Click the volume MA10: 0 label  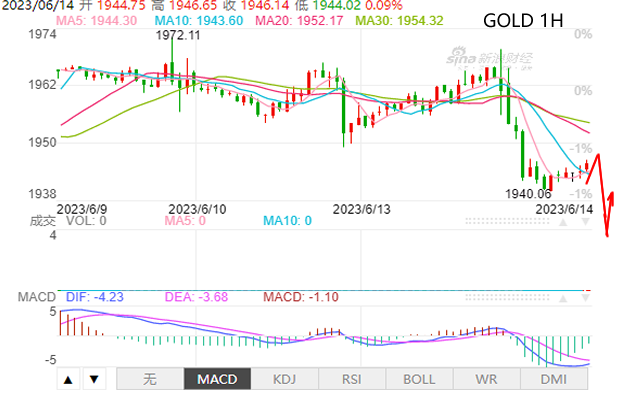point(287,221)
